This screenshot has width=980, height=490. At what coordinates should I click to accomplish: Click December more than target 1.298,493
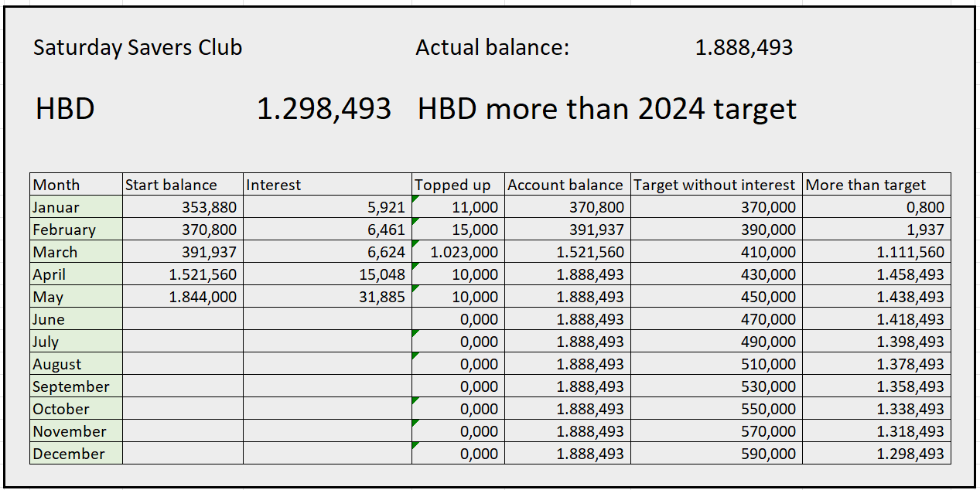click(x=876, y=453)
